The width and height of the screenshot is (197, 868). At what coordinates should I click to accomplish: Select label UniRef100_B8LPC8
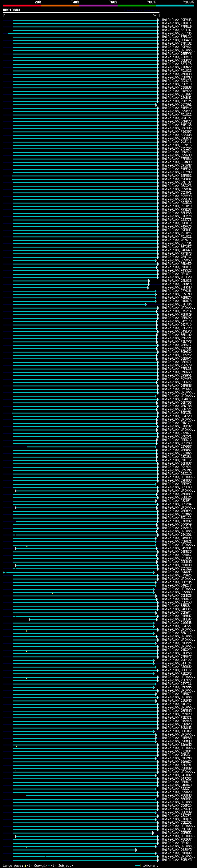pos(177,60)
